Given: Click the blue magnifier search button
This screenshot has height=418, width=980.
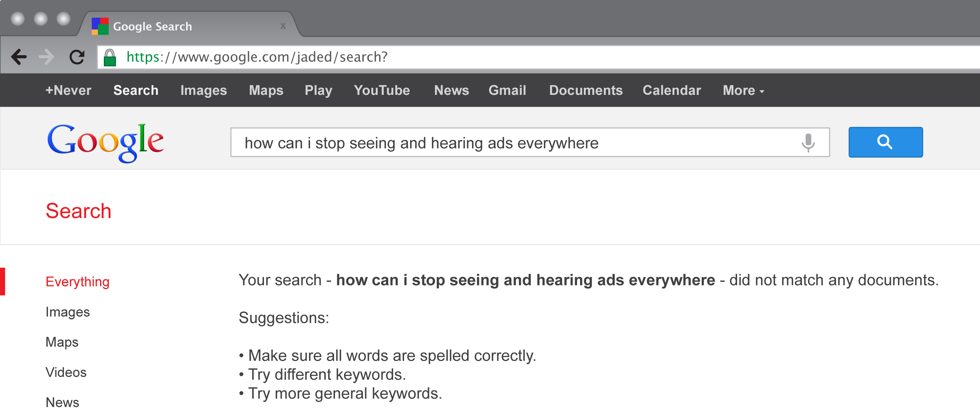Looking at the screenshot, I should tap(885, 142).
